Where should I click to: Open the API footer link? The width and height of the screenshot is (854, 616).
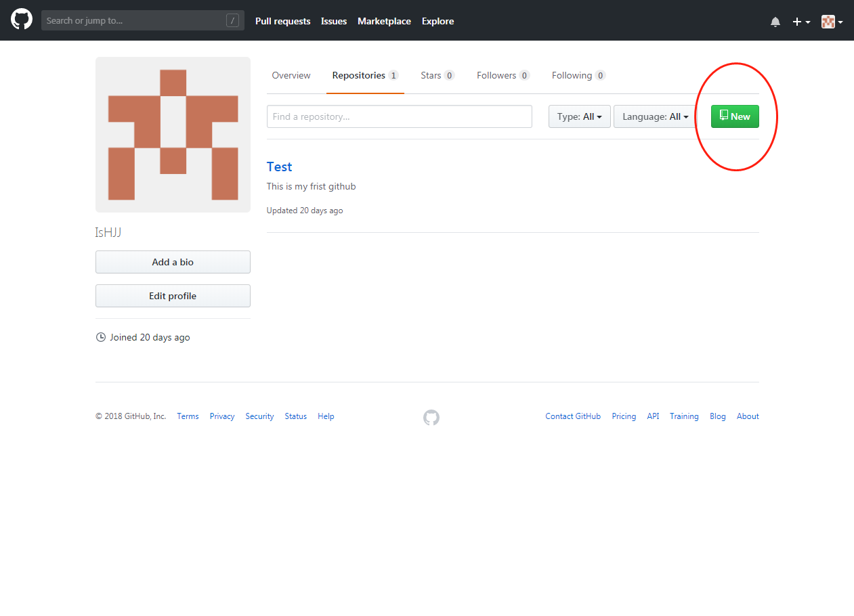click(653, 416)
